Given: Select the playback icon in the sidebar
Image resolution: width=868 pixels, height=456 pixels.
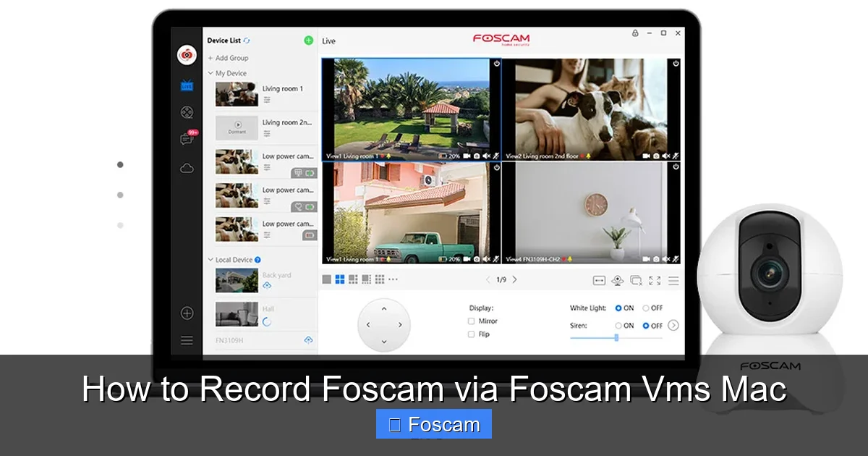Looking at the screenshot, I should coord(187,111).
